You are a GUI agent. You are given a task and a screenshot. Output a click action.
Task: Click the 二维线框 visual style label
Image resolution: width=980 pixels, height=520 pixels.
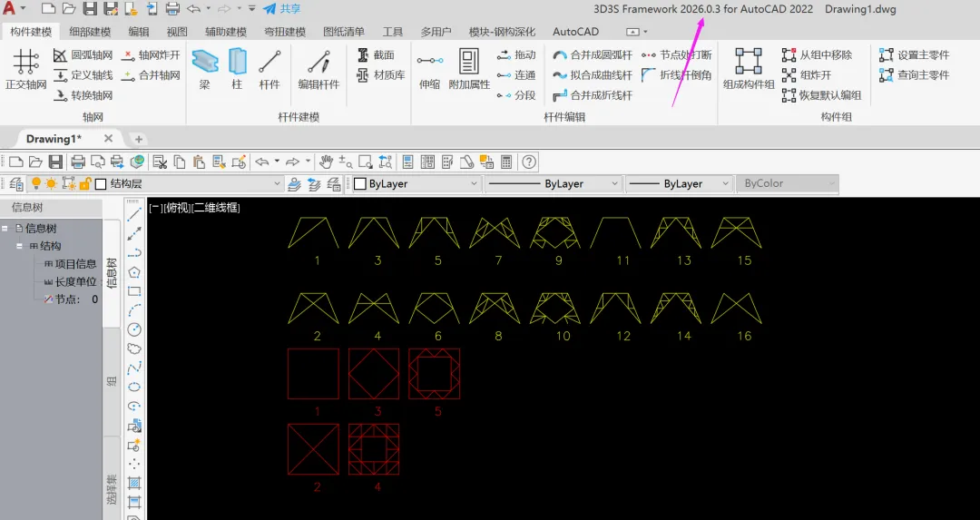click(x=216, y=208)
